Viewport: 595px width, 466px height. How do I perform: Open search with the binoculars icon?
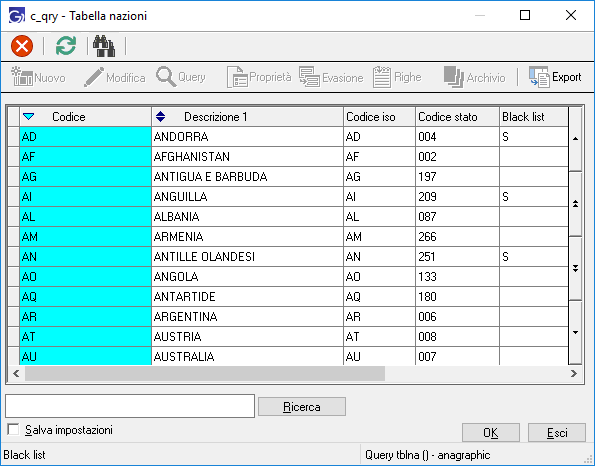pyautogui.click(x=104, y=46)
